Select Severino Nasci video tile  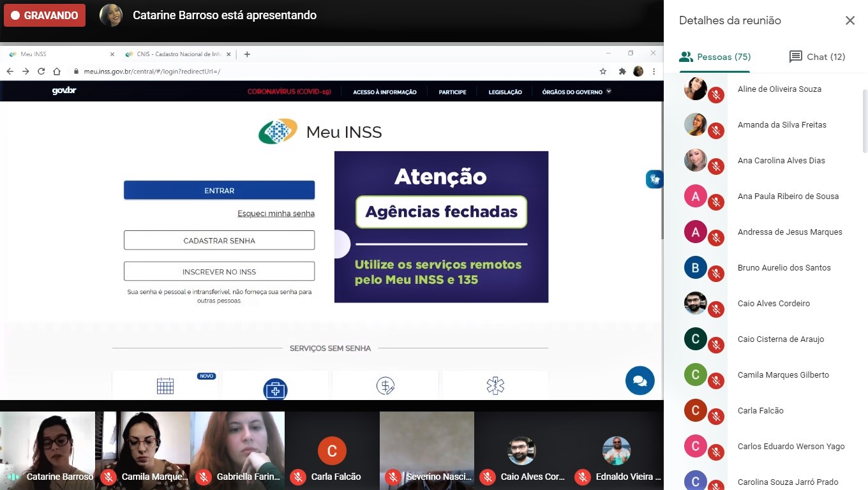427,450
